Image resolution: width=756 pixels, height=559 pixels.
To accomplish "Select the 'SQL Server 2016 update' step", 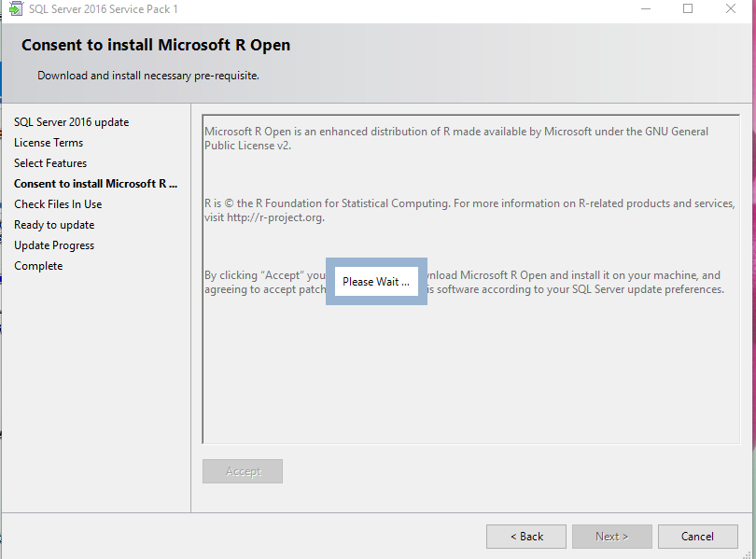I will point(71,121).
